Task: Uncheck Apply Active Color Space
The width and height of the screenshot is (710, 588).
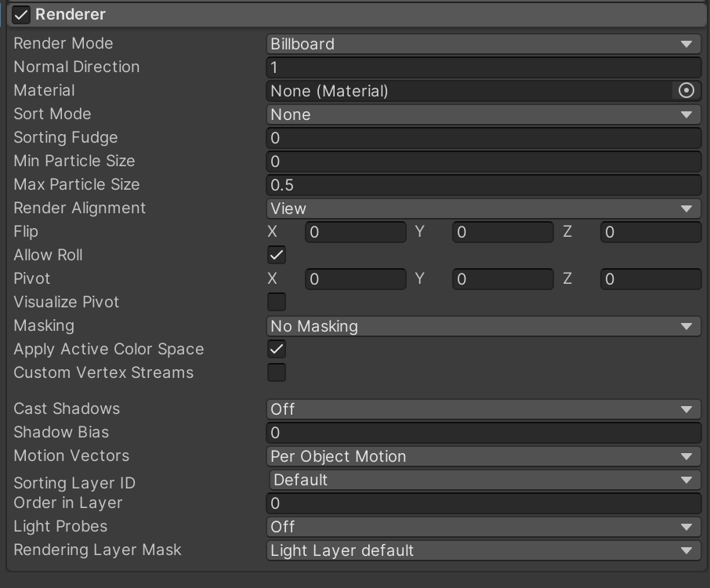Action: coord(276,349)
